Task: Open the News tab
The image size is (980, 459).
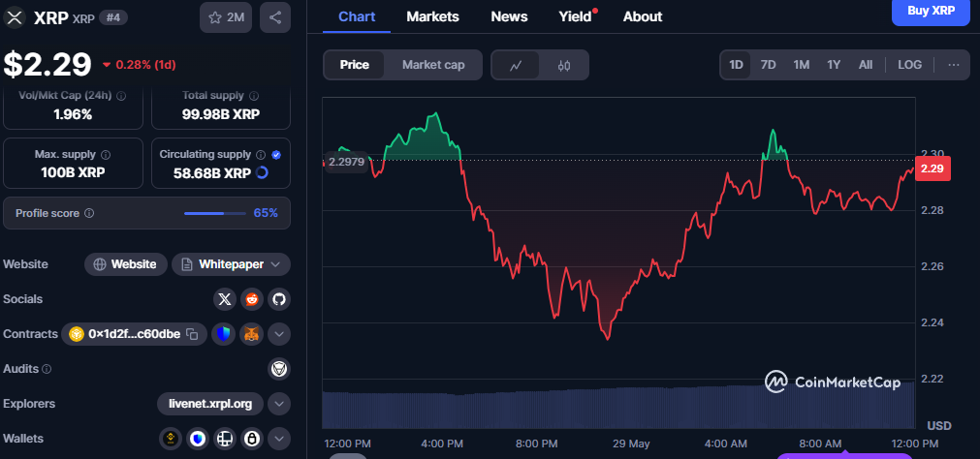Action: pos(509,16)
